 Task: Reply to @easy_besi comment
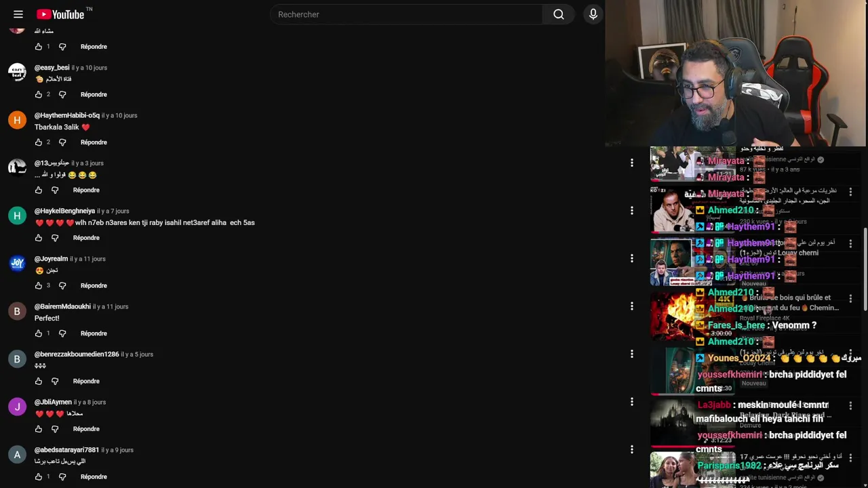tap(94, 94)
